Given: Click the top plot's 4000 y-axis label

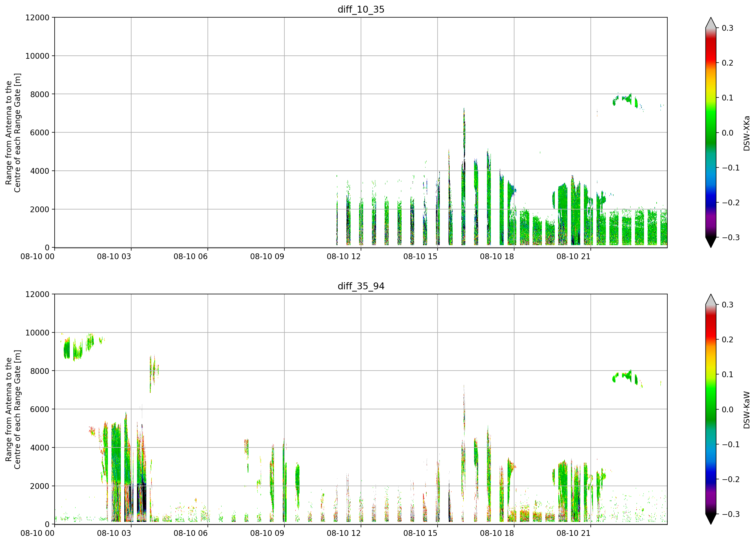Looking at the screenshot, I should [x=40, y=171].
